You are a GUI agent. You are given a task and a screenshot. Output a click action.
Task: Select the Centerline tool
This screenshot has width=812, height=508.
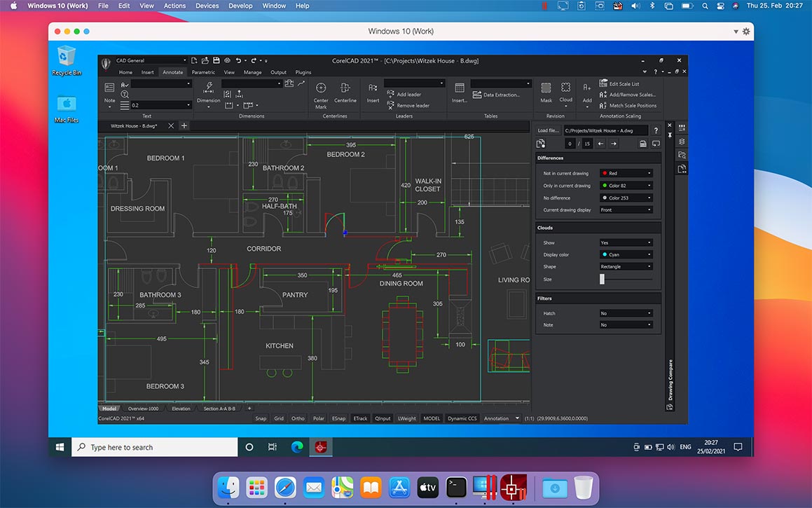coord(345,92)
